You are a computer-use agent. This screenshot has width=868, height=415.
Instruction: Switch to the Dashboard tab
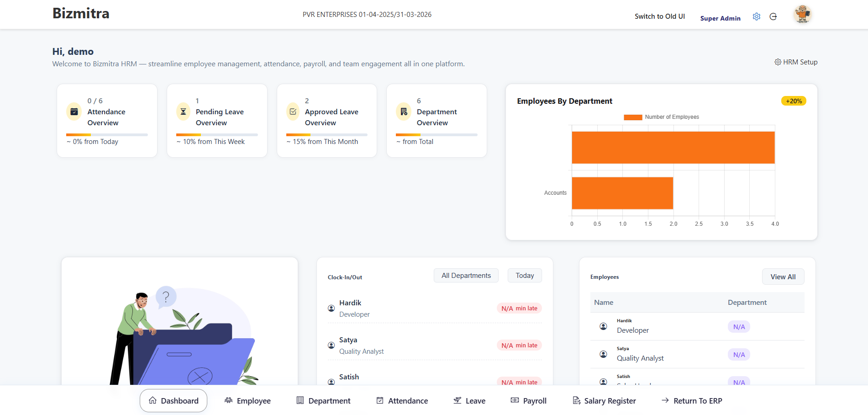coord(174,400)
